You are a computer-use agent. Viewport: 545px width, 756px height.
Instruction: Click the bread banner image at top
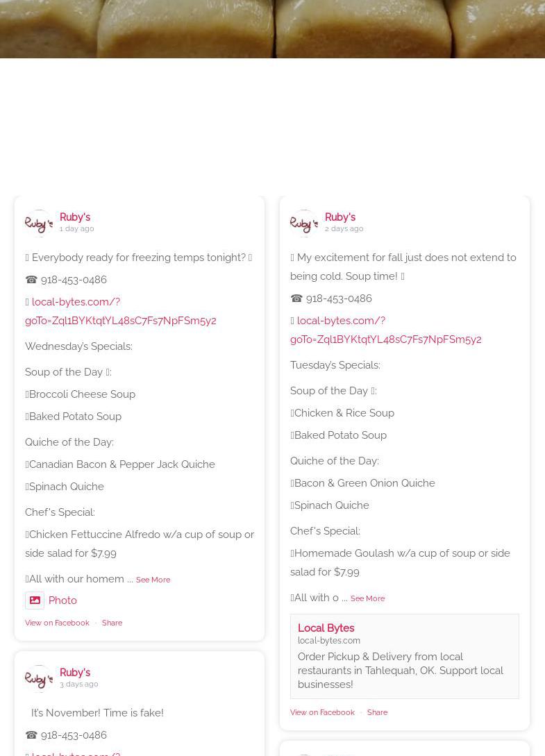click(272, 28)
